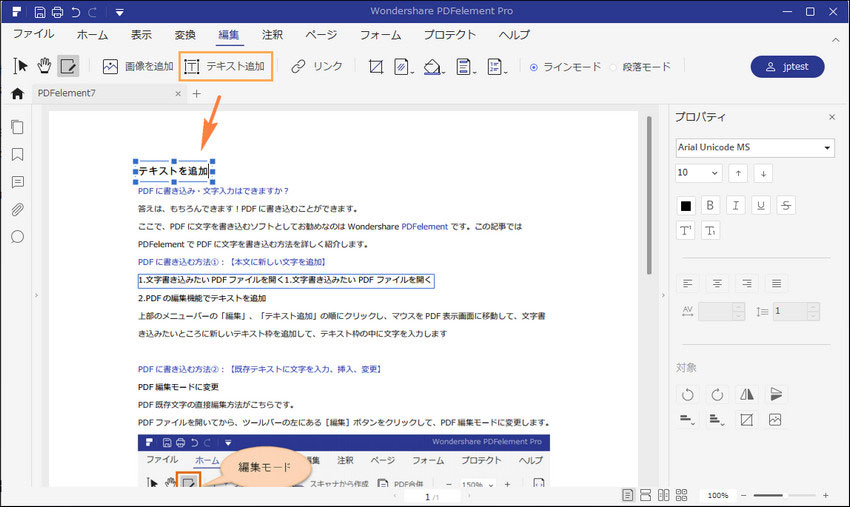This screenshot has width=850, height=507.
Task: Click the undo arrow in title bar
Action: click(75, 11)
